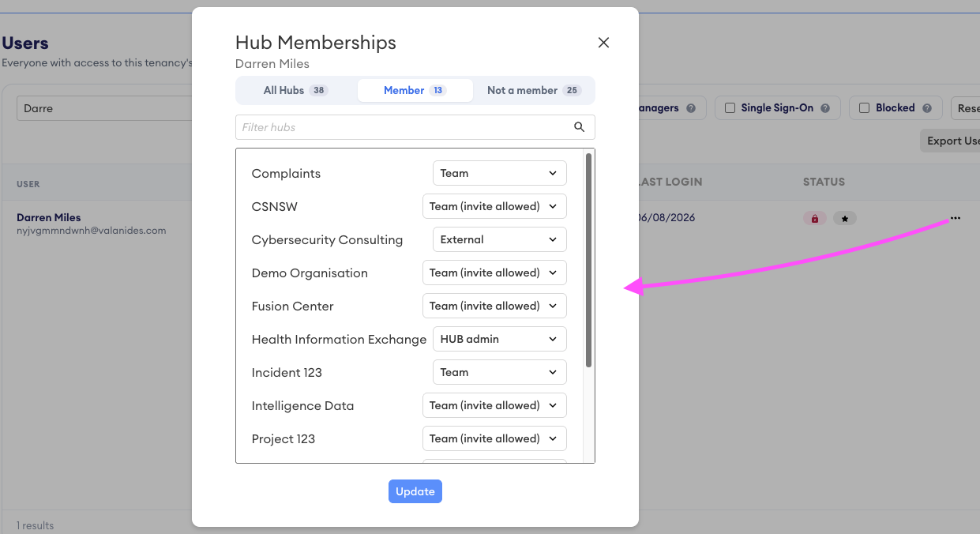Open the Intelligence Data role dropdown
Viewport: 980px width, 534px height.
coord(494,405)
